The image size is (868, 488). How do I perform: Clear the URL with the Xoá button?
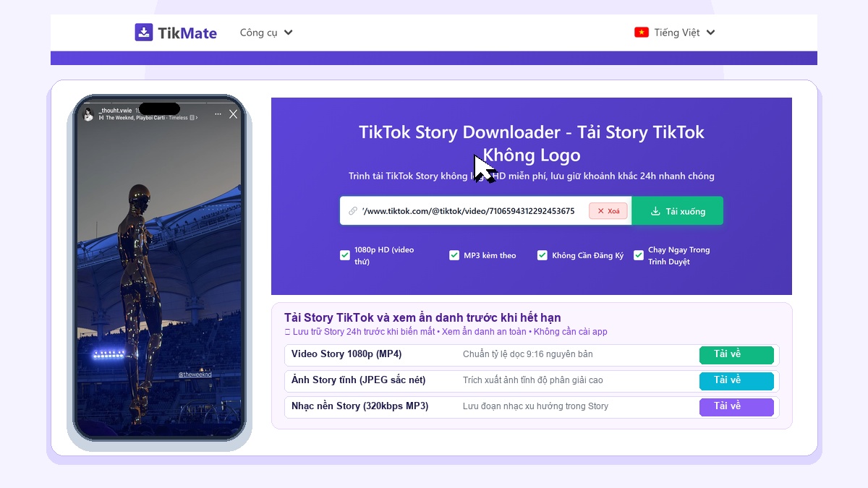pos(608,211)
